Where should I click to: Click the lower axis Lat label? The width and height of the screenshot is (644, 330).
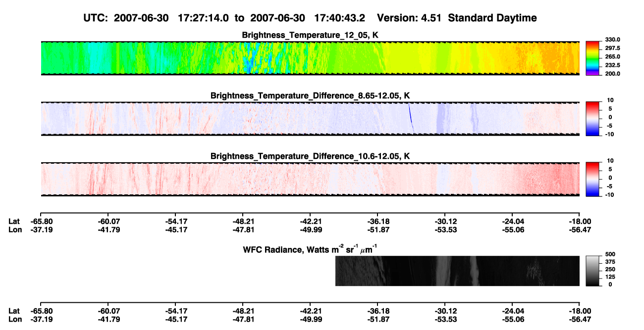[14, 311]
